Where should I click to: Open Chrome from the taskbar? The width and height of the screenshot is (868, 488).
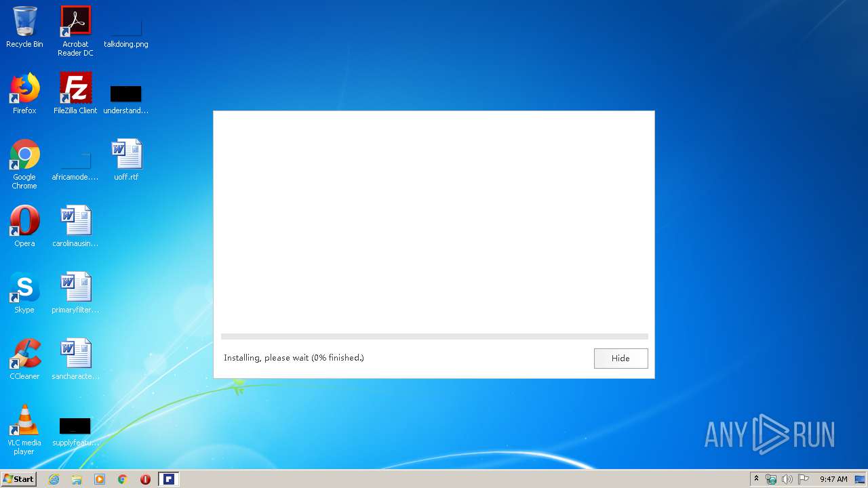point(123,479)
